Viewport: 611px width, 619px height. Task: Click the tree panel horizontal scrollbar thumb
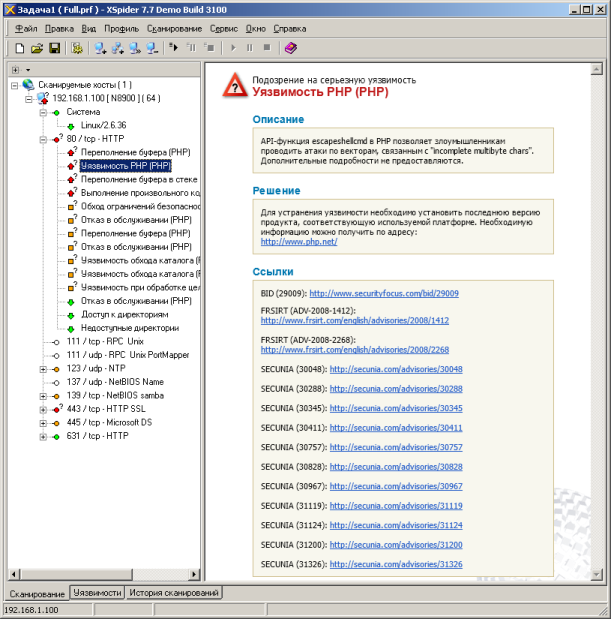[75, 574]
